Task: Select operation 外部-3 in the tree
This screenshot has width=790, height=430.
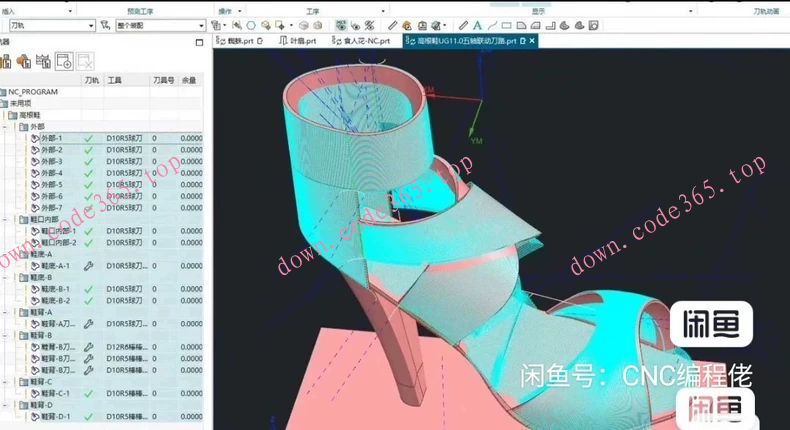Action: coord(51,161)
